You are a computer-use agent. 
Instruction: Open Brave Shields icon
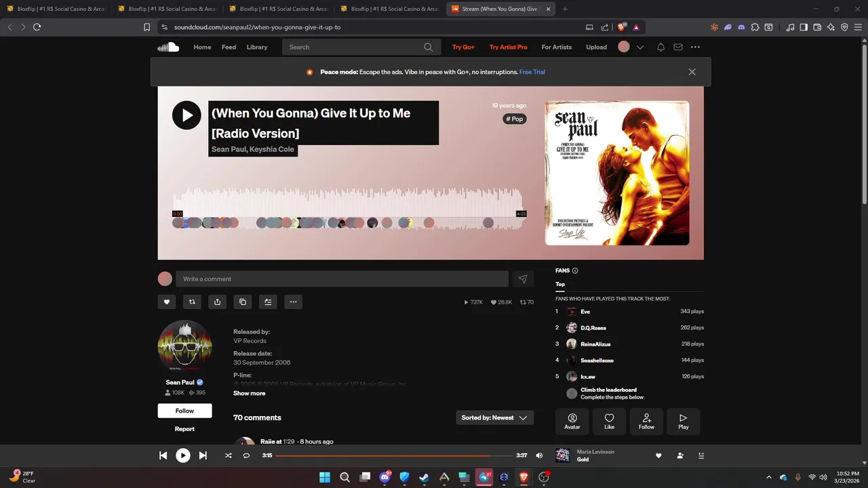coord(622,27)
